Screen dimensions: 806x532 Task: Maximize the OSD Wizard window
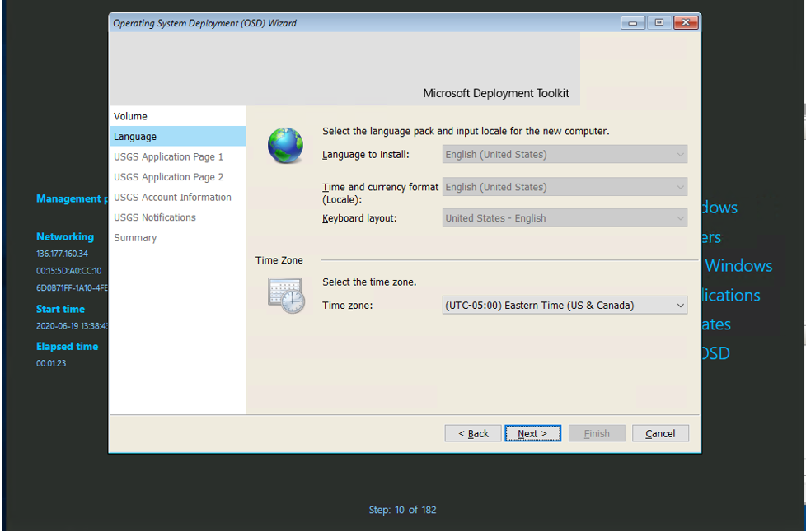tap(659, 22)
